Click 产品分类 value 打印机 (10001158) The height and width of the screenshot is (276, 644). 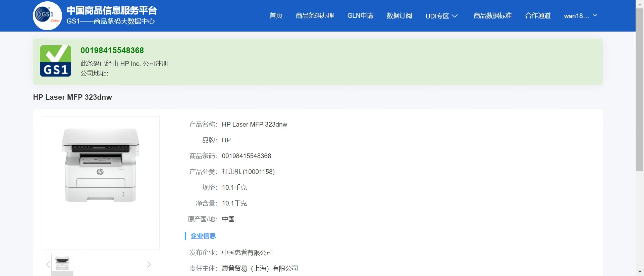point(248,172)
